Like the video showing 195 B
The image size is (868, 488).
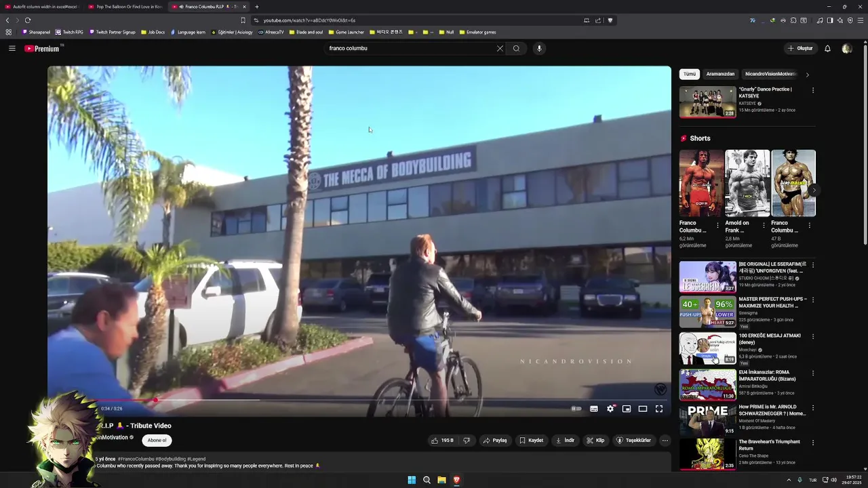(442, 441)
